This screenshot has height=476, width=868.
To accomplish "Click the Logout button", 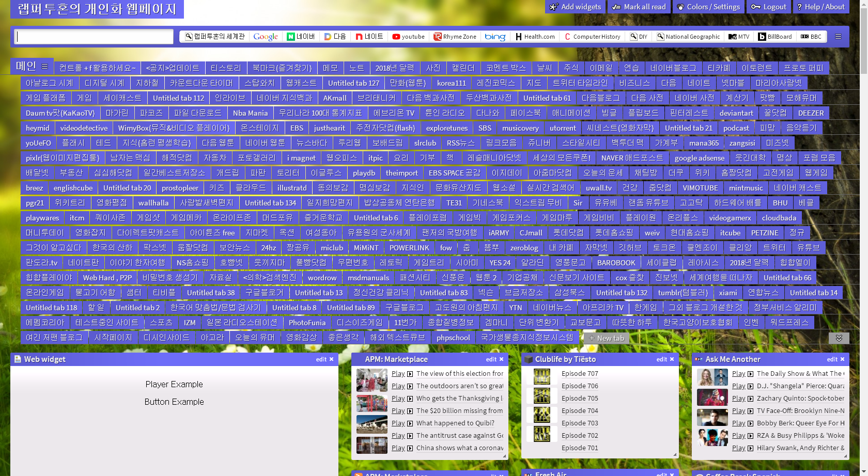I will [x=769, y=7].
